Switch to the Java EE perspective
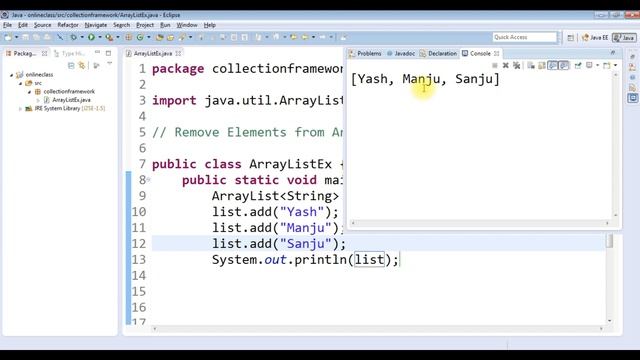This screenshot has height=360, width=640. [595, 38]
